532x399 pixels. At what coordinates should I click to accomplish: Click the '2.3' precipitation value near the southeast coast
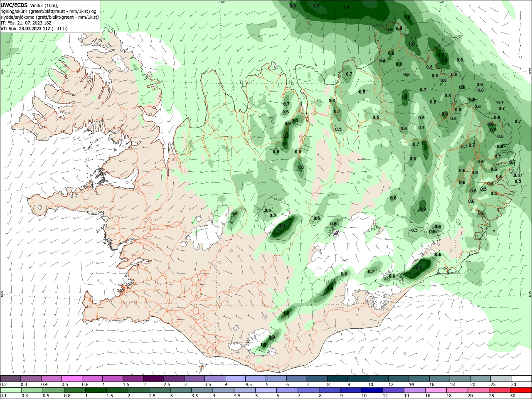point(419,268)
